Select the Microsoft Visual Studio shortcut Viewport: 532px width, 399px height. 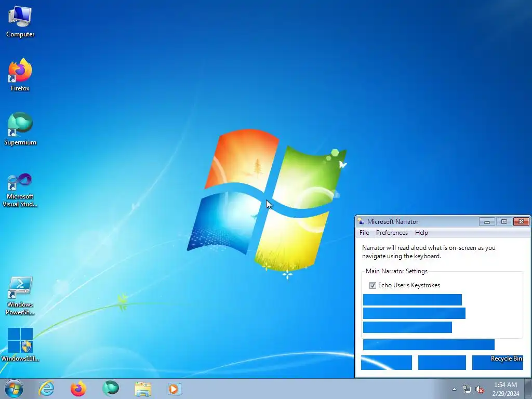[20, 190]
